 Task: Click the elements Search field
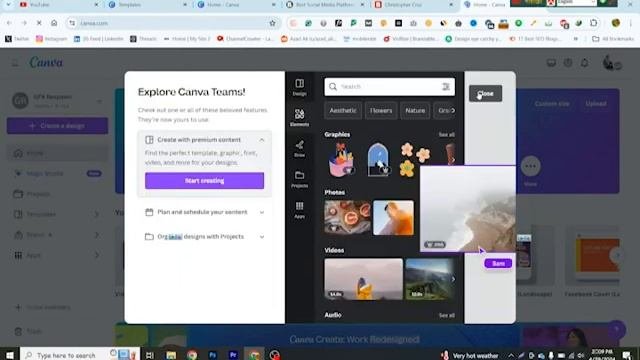coord(389,87)
